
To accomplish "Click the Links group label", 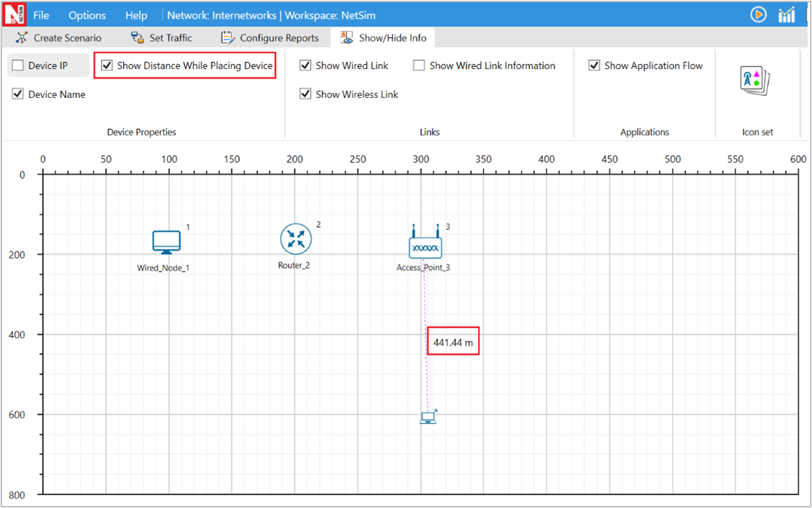I will click(x=429, y=132).
